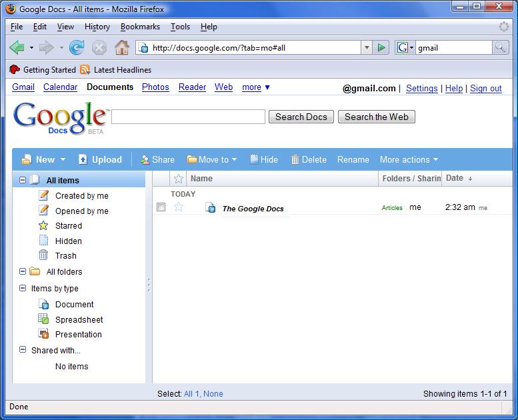Open the Getting Started bookmark

(43, 70)
